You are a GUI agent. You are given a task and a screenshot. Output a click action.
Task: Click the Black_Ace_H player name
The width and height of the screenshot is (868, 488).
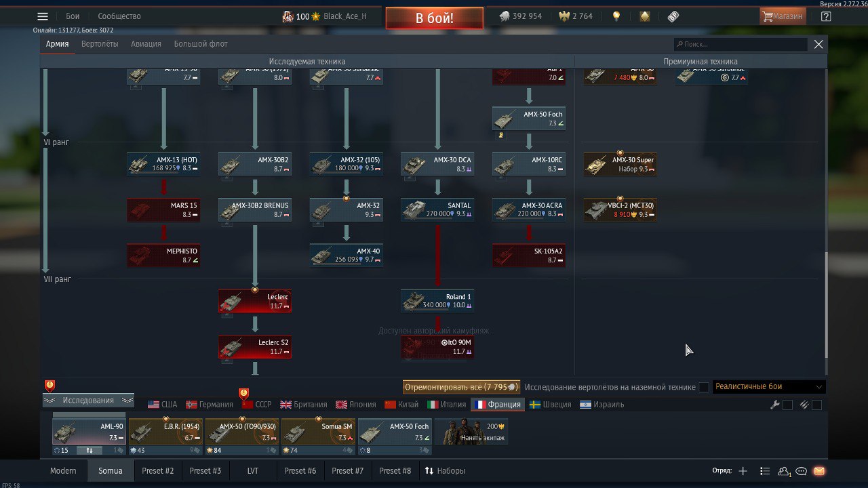pyautogui.click(x=345, y=16)
